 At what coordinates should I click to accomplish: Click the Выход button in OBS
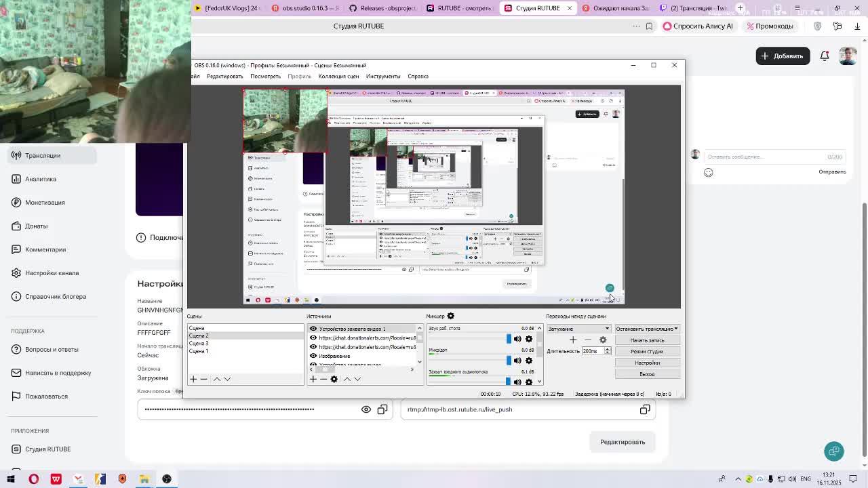coord(647,374)
